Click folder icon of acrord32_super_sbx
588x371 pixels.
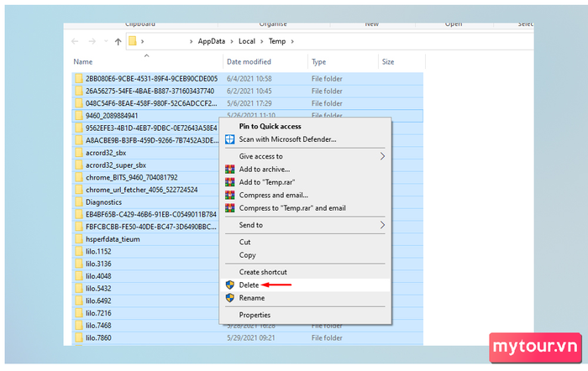79,165
